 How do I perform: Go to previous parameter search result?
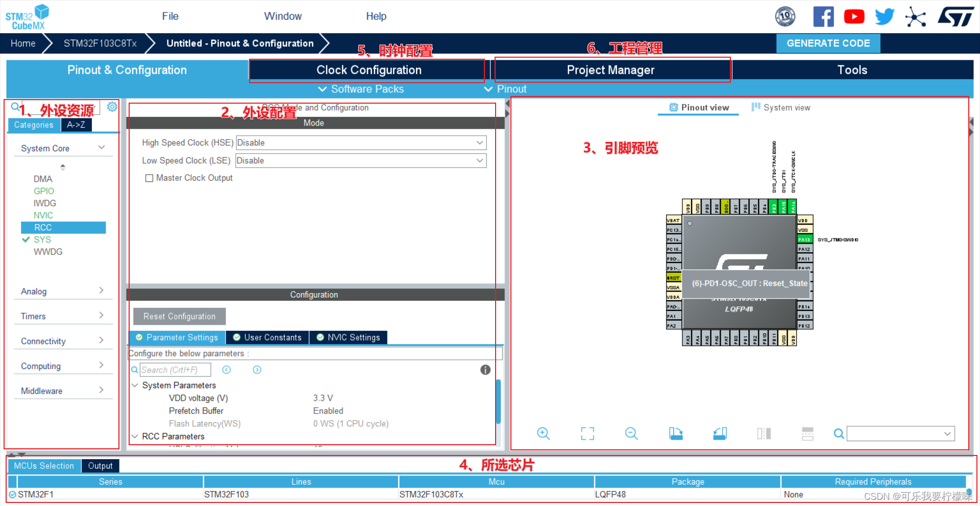tap(227, 370)
